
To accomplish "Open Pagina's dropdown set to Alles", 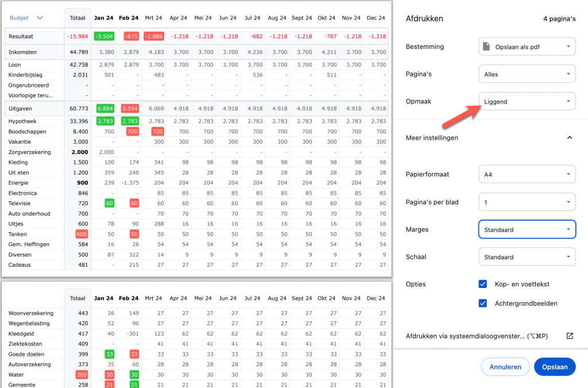I will 527,74.
